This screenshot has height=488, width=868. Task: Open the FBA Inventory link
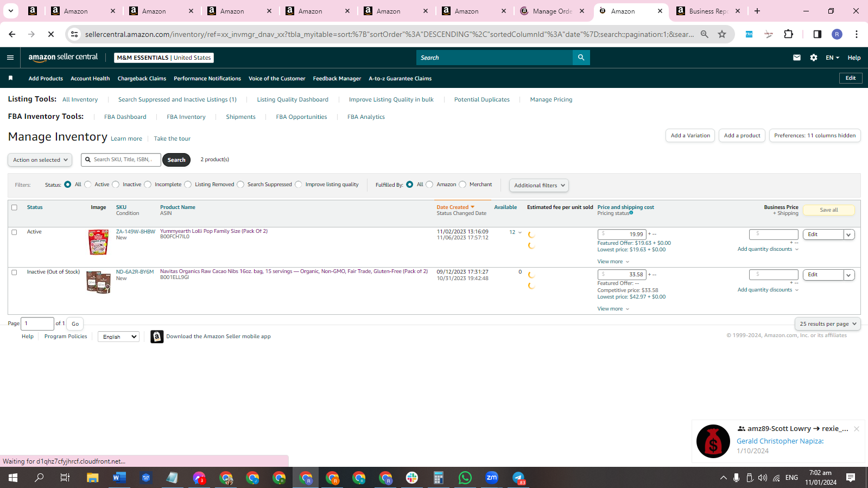(x=186, y=117)
